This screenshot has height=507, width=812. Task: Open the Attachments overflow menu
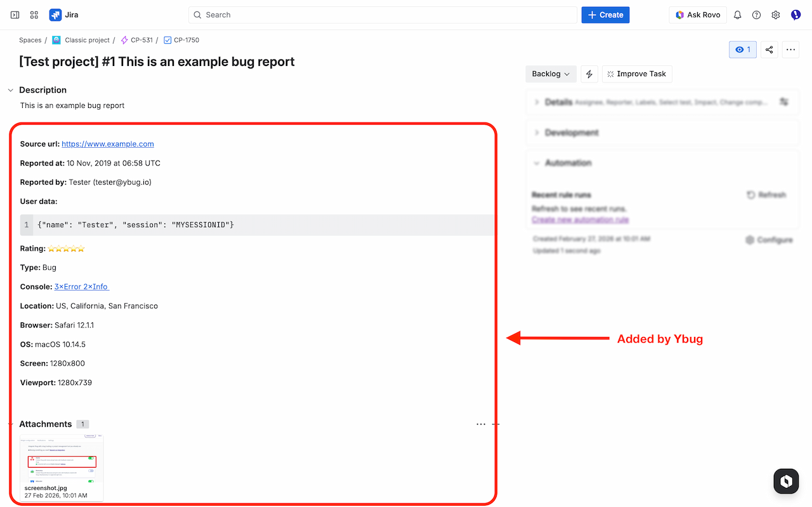[481, 424]
